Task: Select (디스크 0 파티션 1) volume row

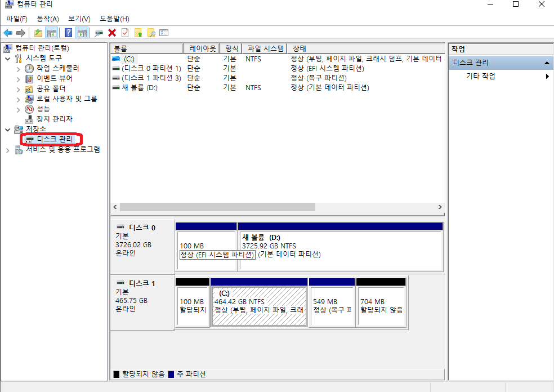Action: click(x=278, y=68)
